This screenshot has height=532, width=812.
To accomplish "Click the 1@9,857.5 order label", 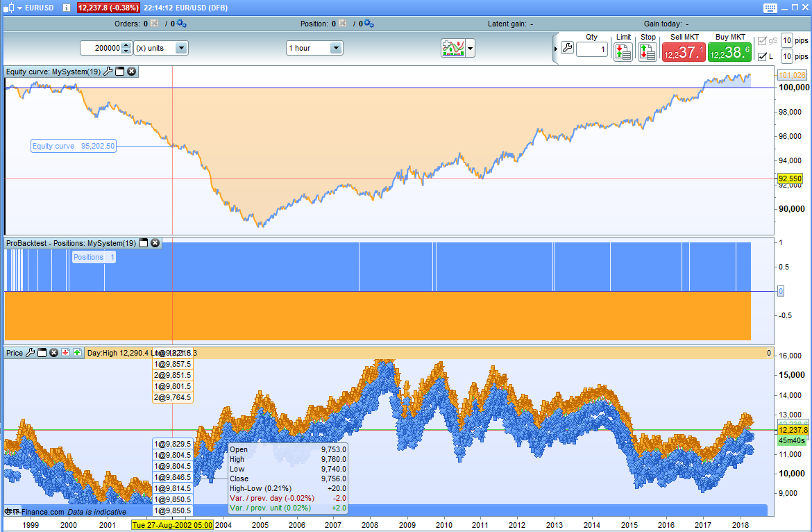I will (x=172, y=364).
